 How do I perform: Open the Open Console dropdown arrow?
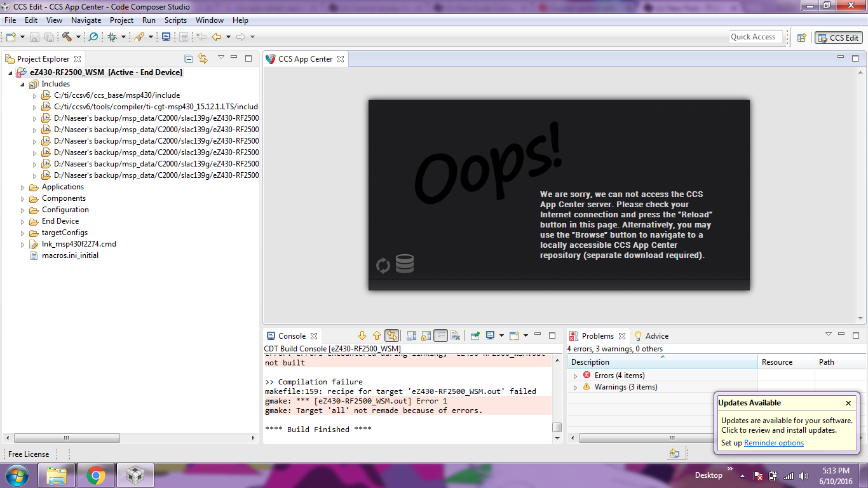coord(525,335)
